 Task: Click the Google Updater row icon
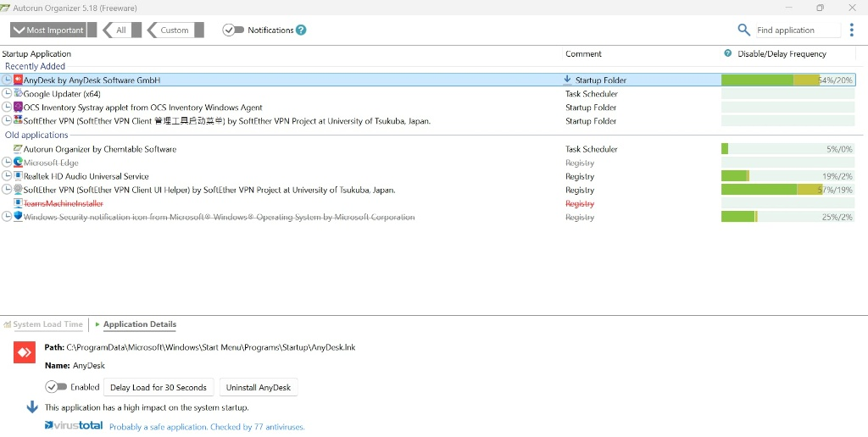(19, 93)
